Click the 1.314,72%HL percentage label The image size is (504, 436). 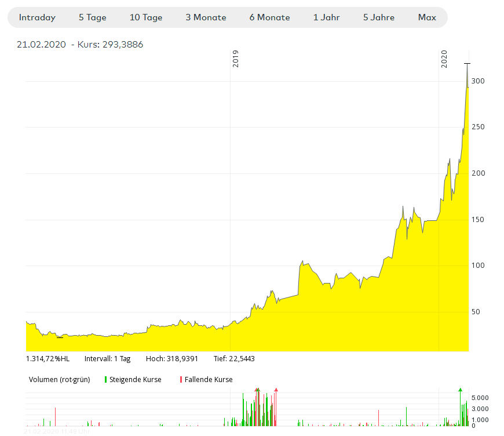click(48, 358)
